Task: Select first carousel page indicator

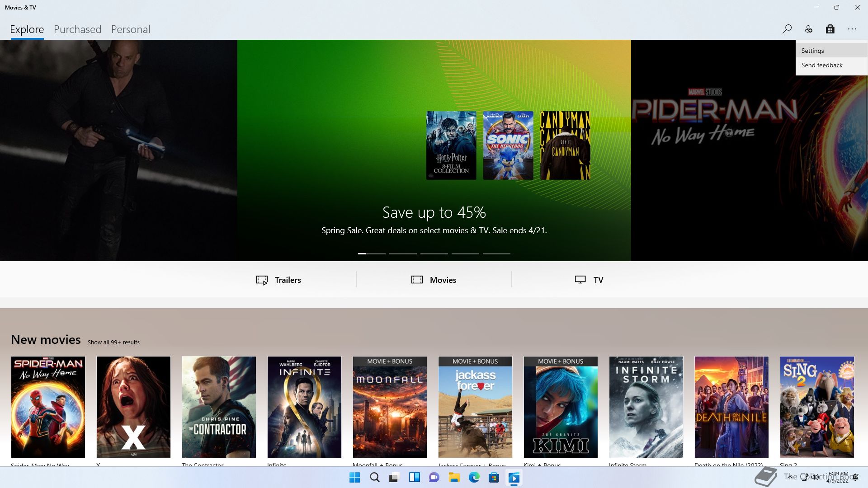Action: 372,253
